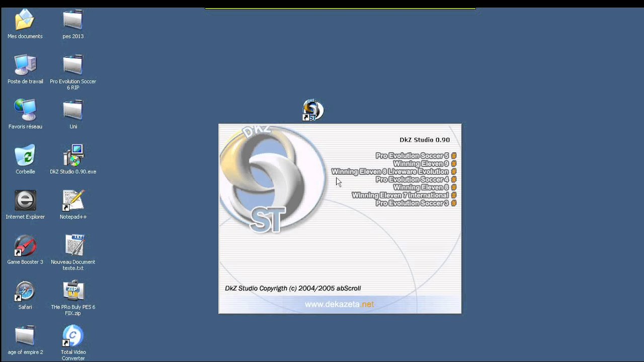The image size is (644, 362).
Task: Click the www.dekazeta.net link
Action: (x=339, y=304)
